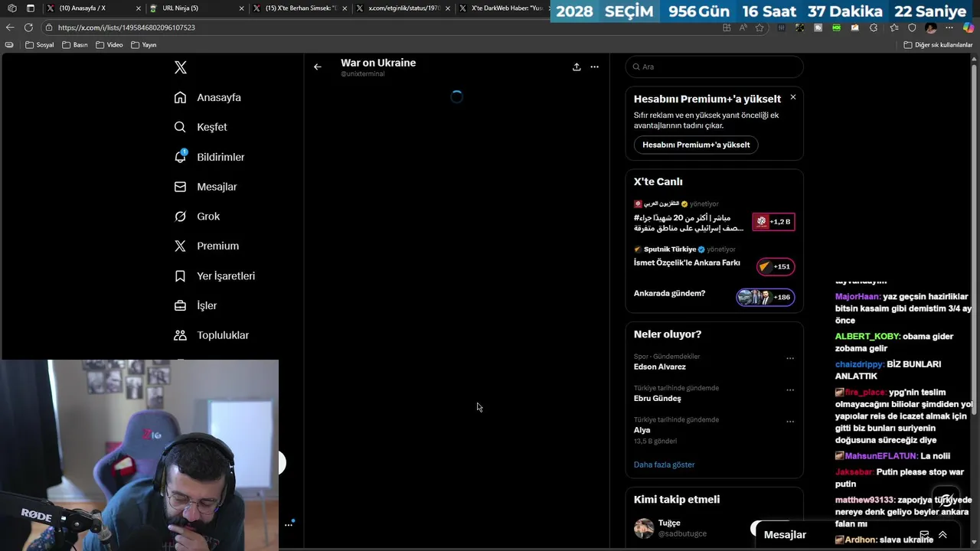Open the Edson Alvarez trend
Screen dimensions: 980x551
[x=660, y=367]
